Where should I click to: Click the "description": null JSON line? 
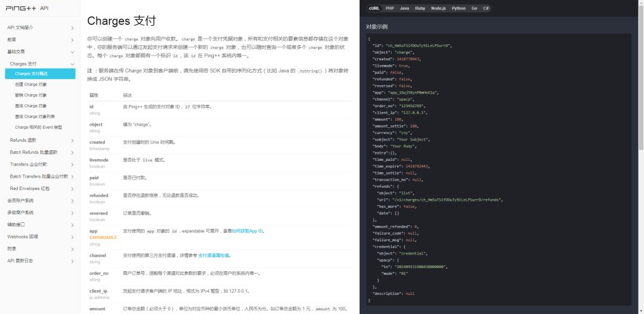point(394,294)
